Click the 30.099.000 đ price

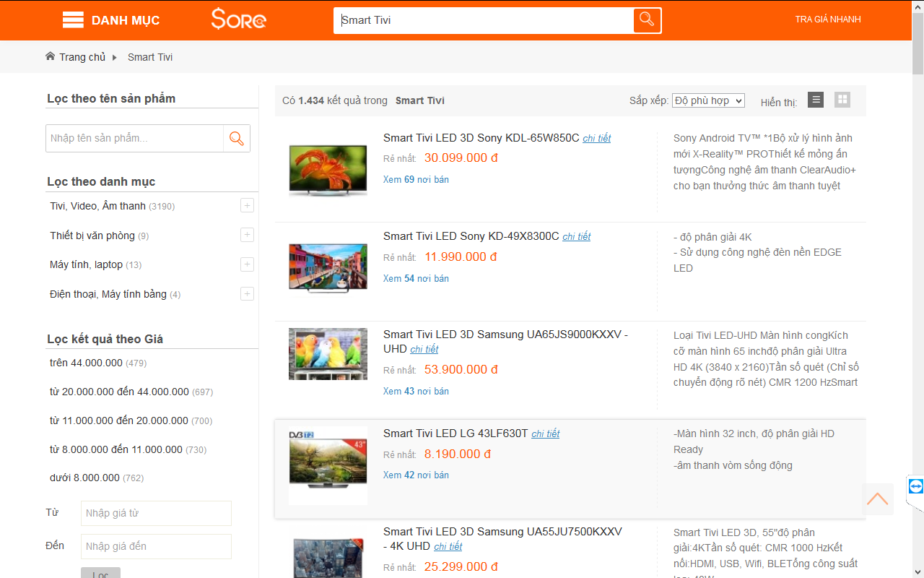461,158
